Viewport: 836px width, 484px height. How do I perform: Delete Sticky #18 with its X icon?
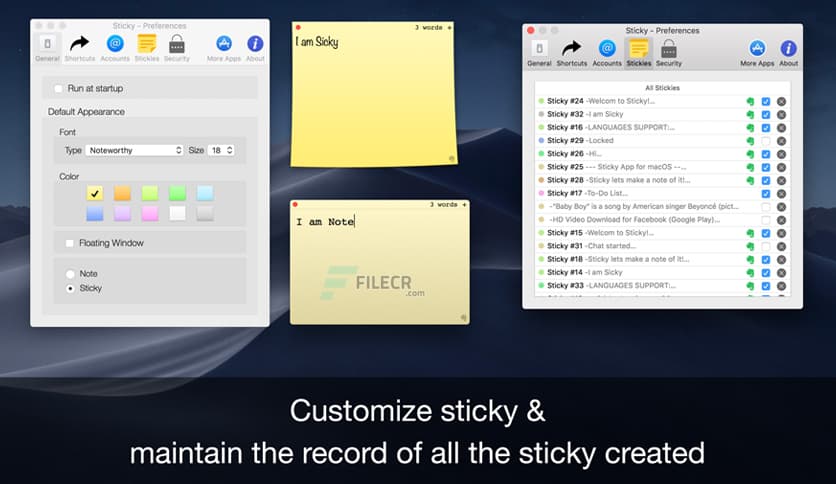pos(781,260)
